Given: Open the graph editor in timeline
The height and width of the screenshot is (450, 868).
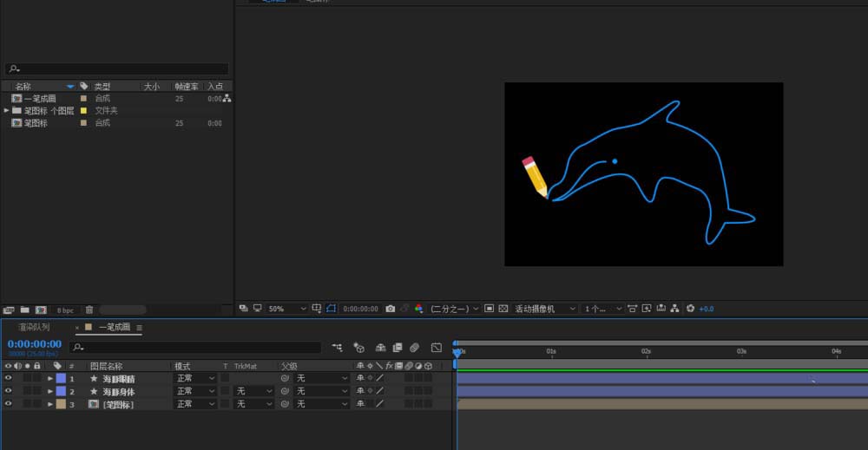Looking at the screenshot, I should 436,348.
